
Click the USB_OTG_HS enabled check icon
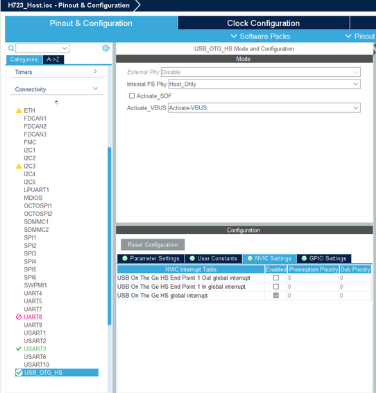tap(19, 373)
